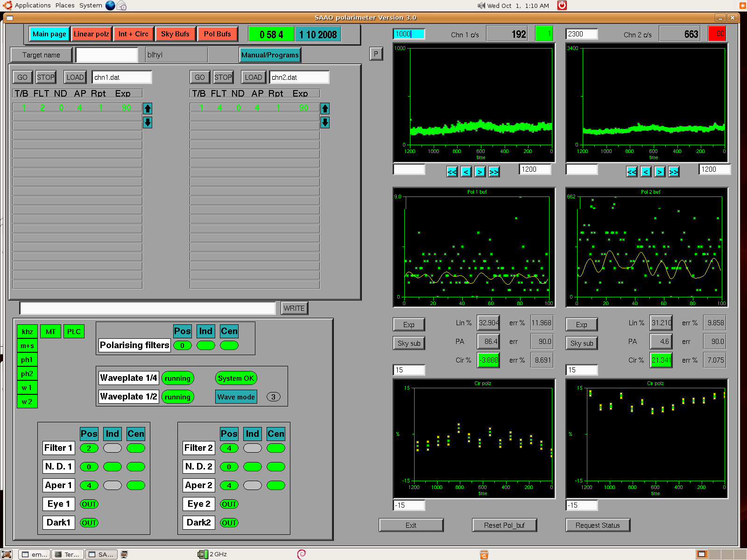Step forward with > under Chn 1 plot

pyautogui.click(x=480, y=172)
